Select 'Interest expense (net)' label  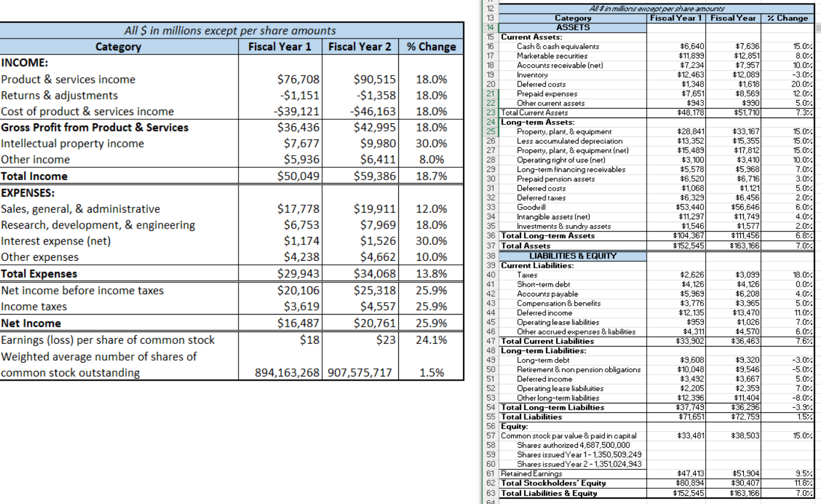[56, 240]
